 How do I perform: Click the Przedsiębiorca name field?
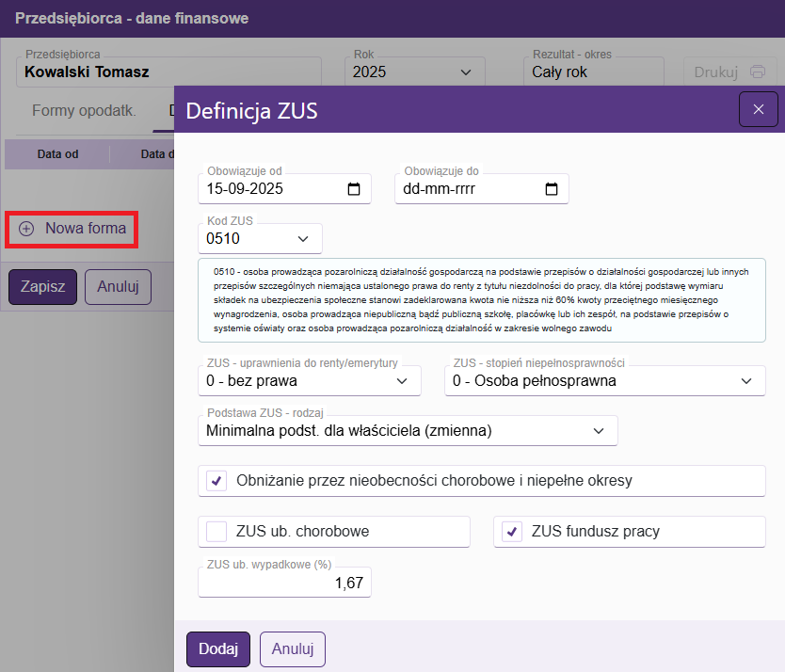coord(169,72)
